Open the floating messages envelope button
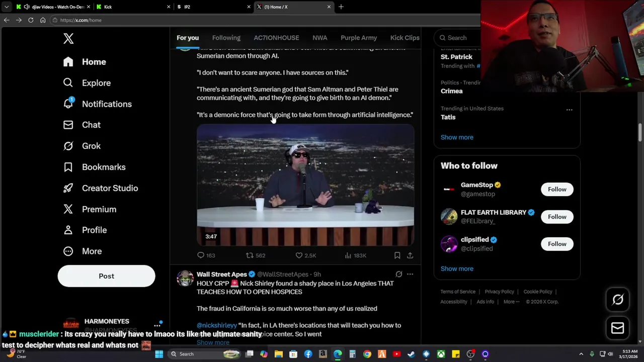Image resolution: width=644 pixels, height=362 pixels. (x=618, y=328)
